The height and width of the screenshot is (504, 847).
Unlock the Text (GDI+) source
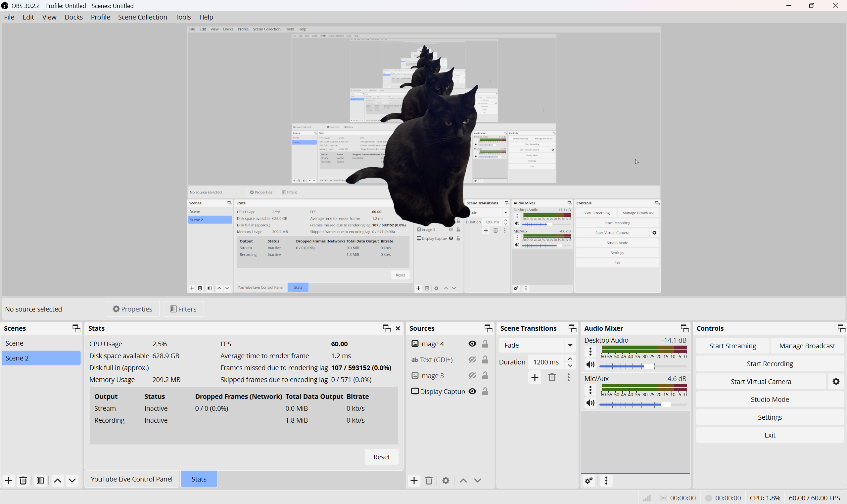point(485,360)
